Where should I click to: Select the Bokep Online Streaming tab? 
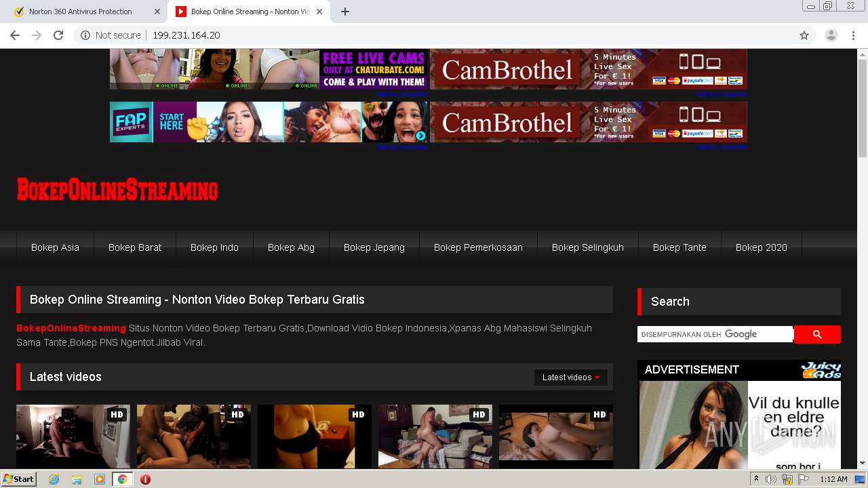(250, 12)
